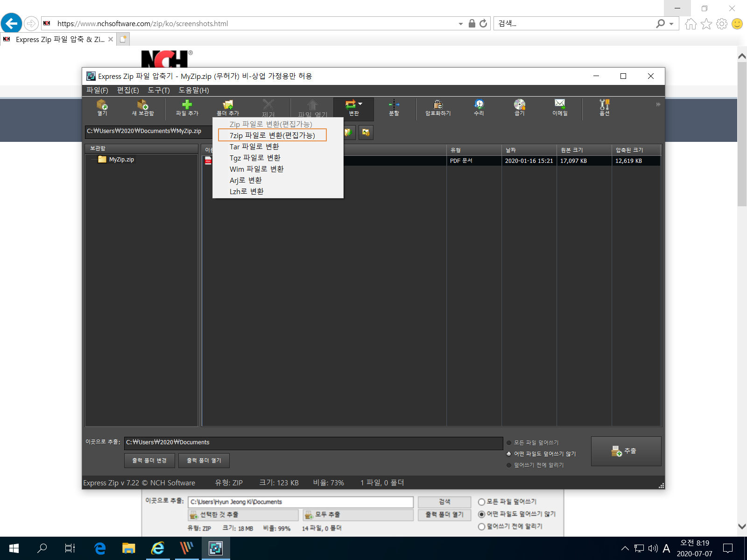This screenshot has height=560, width=747.
Task: Choose Arj로 변환
Action: coord(246,180)
